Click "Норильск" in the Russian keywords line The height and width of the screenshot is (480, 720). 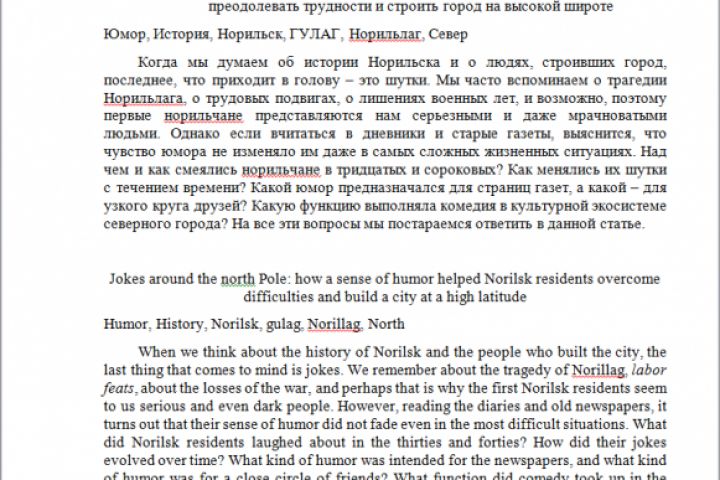250,34
